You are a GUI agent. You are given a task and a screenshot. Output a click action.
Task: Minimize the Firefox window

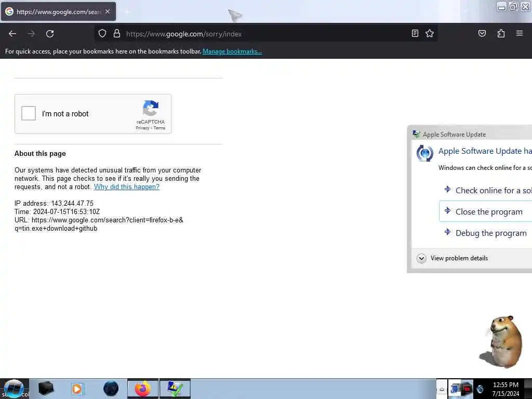tap(501, 6)
